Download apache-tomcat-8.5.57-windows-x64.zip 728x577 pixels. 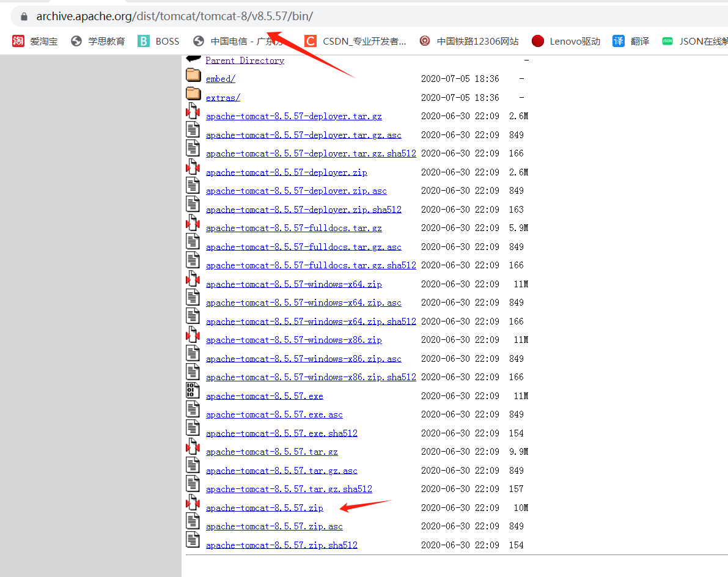point(293,284)
